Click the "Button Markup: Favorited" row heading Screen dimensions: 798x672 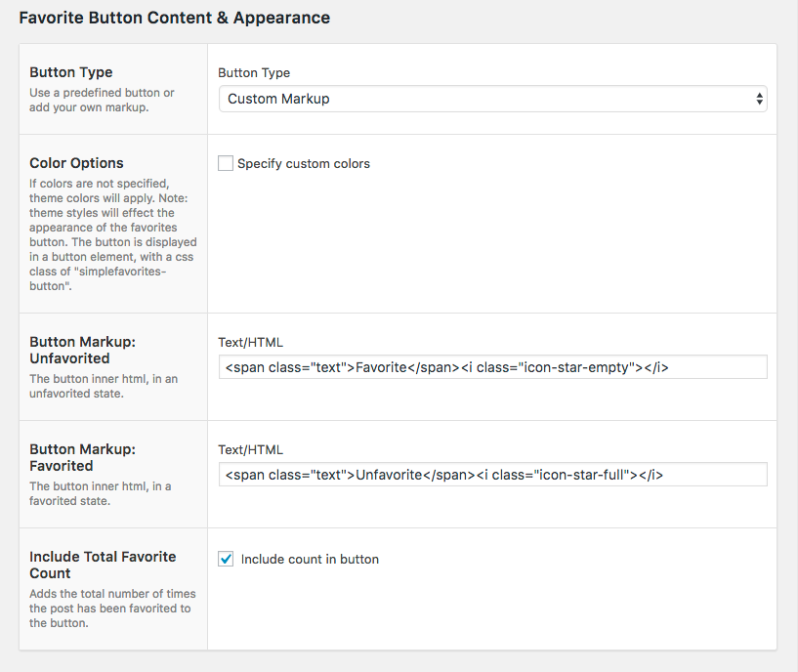tap(83, 457)
